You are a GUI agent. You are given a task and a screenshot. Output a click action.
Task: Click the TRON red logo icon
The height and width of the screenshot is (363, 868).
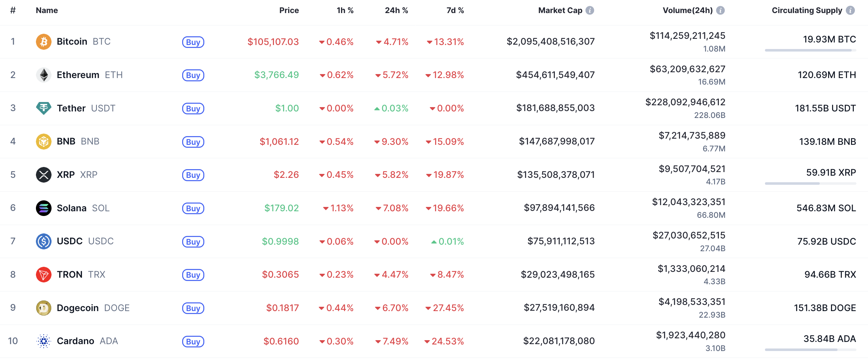click(44, 274)
